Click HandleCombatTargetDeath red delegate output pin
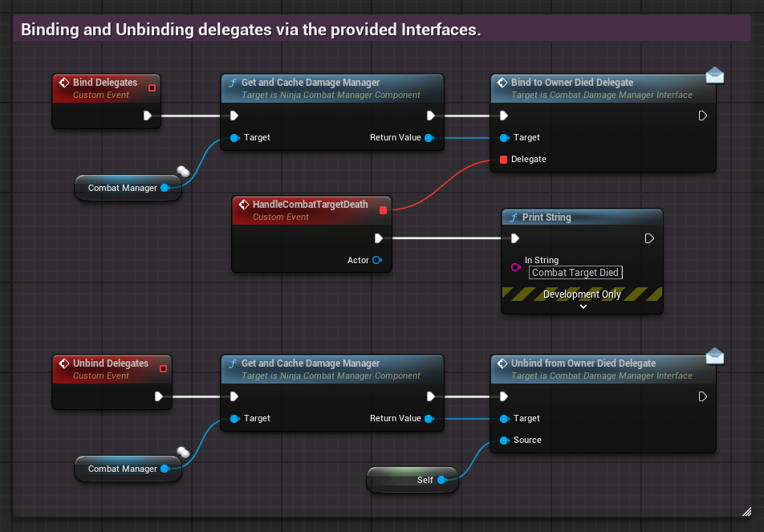 pyautogui.click(x=383, y=210)
